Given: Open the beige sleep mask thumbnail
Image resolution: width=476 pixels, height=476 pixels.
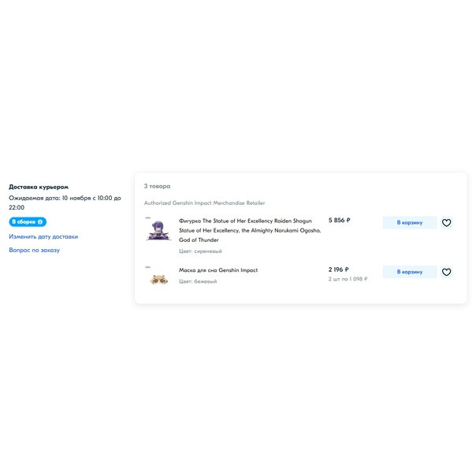Looking at the screenshot, I should tap(158, 277).
